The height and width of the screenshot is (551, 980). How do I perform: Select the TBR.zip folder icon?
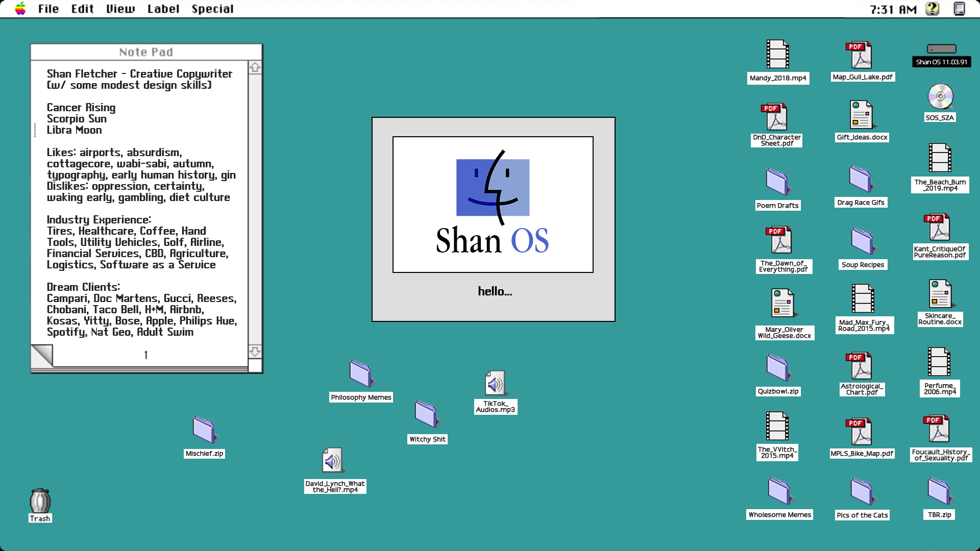940,491
